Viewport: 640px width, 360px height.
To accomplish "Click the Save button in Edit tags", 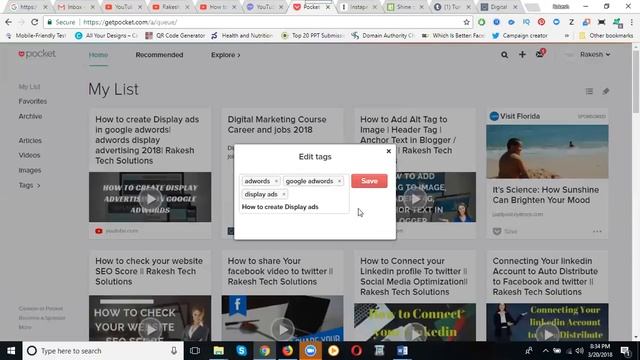I will tap(369, 181).
